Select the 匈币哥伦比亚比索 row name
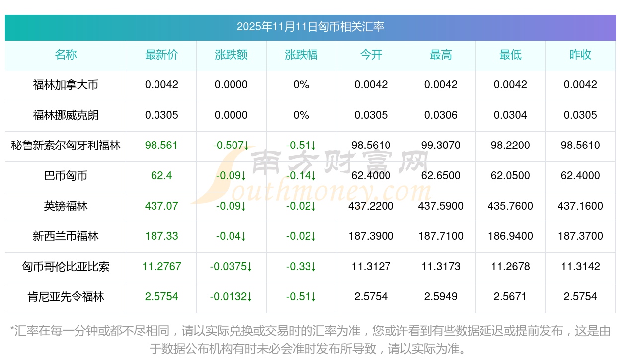 66,267
